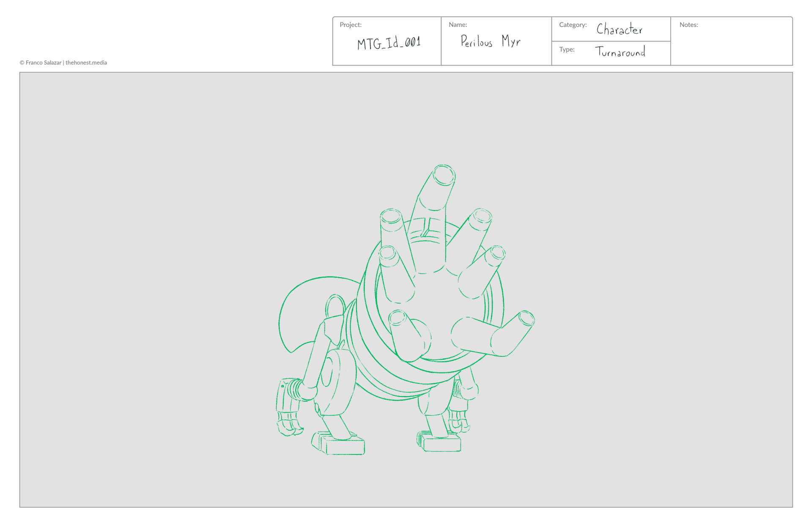Image resolution: width=812 pixels, height=526 pixels.
Task: Click the Name: label
Action: pos(458,25)
